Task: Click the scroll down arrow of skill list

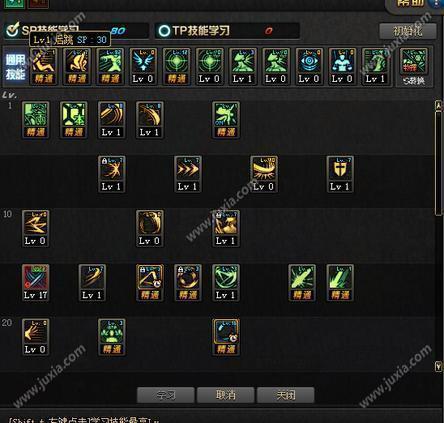Action: [439, 367]
